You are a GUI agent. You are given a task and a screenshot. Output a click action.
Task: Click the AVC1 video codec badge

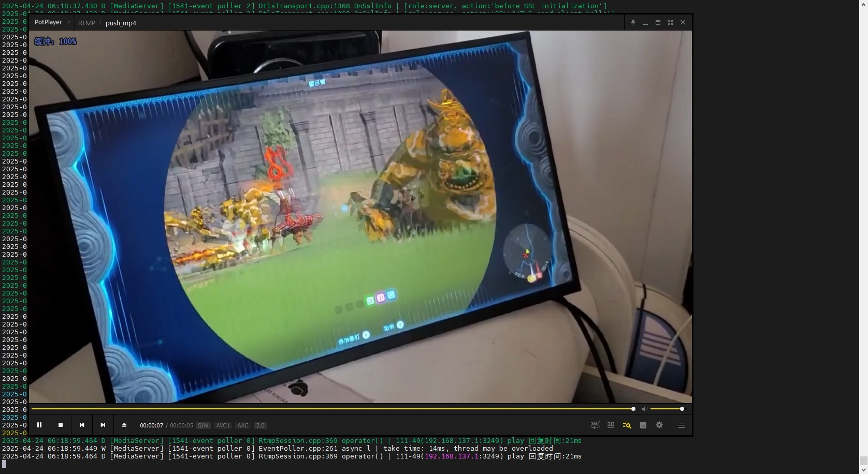pyautogui.click(x=223, y=425)
